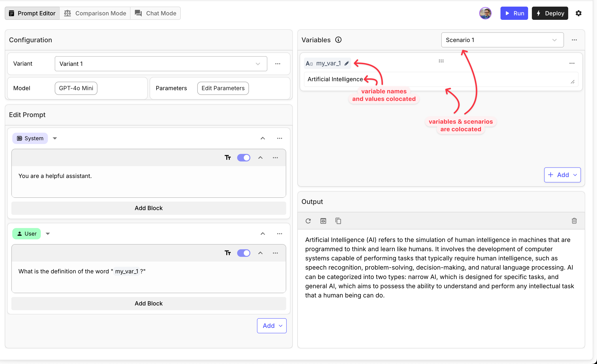Copy the output with the copy icon
597x364 pixels.
338,221
